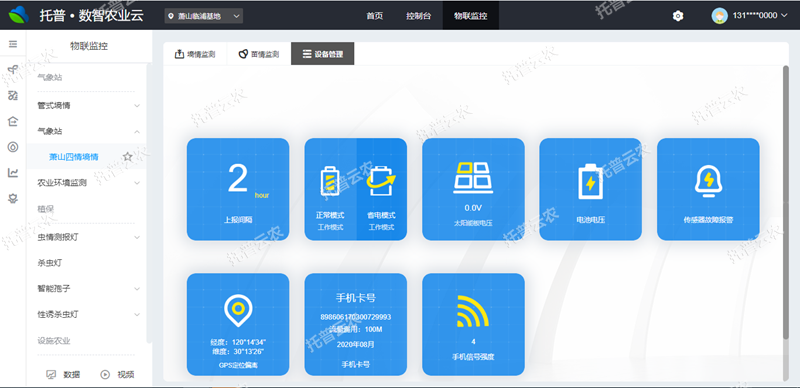This screenshot has height=388, width=800.
Task: Switch to the 控制台 tab
Action: click(x=418, y=16)
